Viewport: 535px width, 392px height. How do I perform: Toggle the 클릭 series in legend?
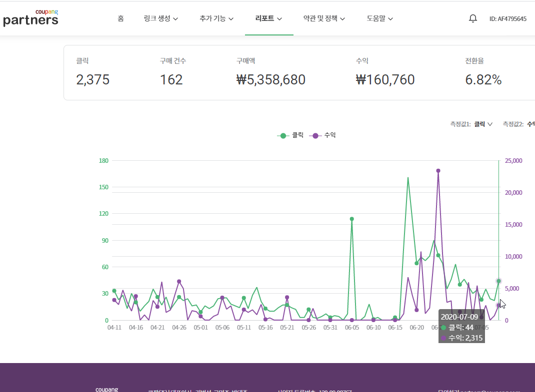click(x=290, y=135)
